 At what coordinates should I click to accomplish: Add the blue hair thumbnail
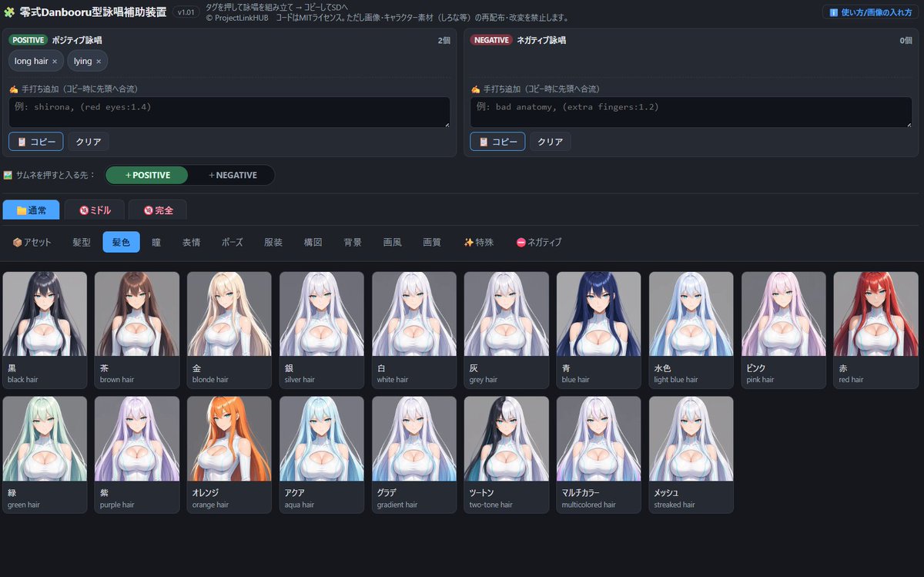point(599,330)
